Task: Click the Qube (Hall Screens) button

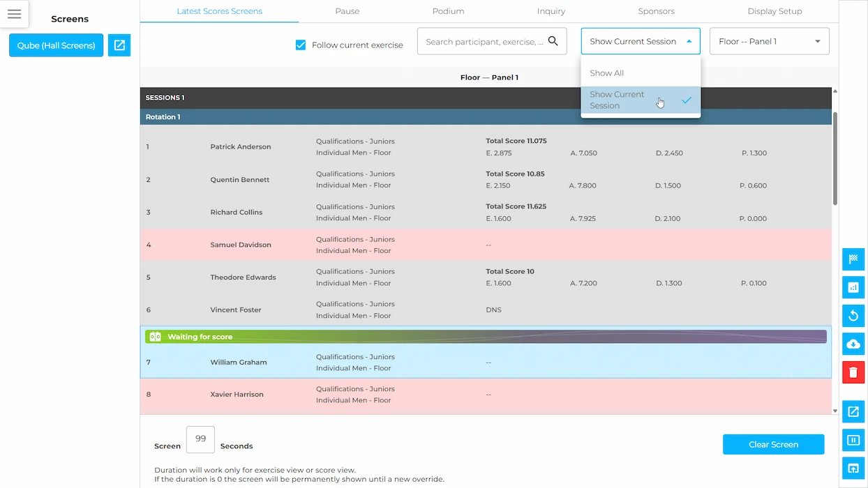Action: pos(56,45)
